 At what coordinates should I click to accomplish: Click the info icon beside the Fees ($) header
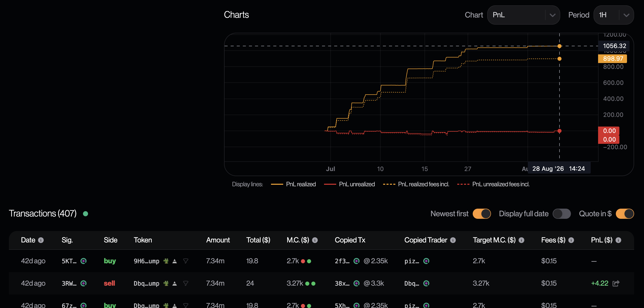coord(571,240)
